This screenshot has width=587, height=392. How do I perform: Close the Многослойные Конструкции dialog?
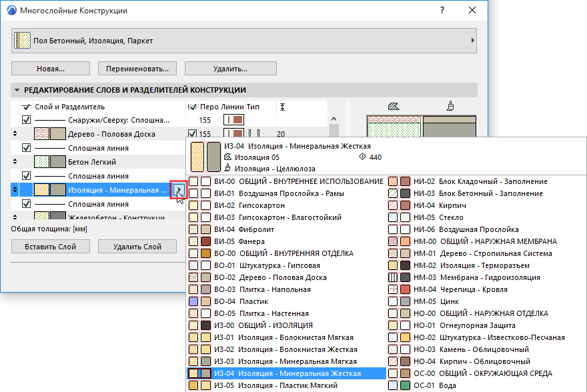point(472,11)
